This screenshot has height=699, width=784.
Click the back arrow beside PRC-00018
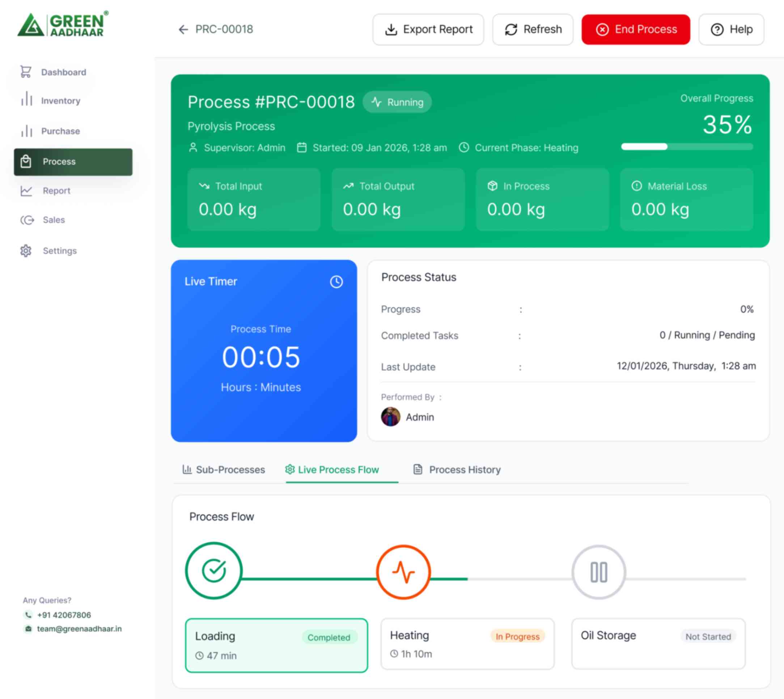tap(183, 30)
